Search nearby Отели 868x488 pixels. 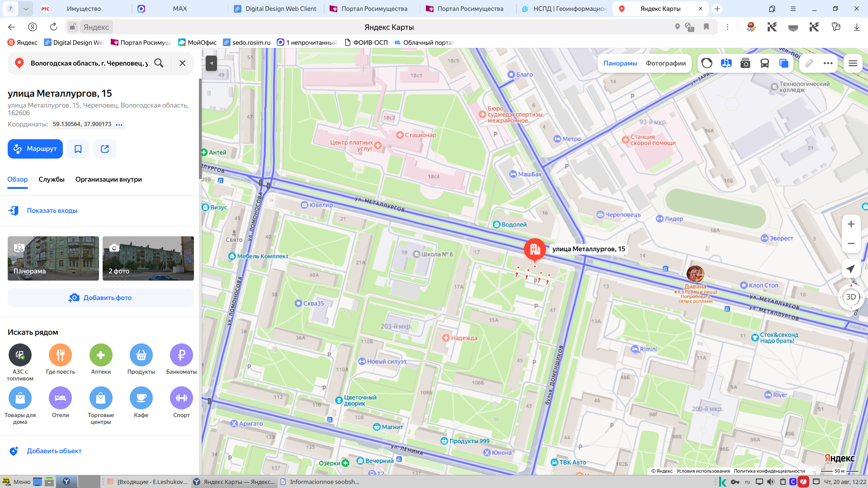(61, 403)
